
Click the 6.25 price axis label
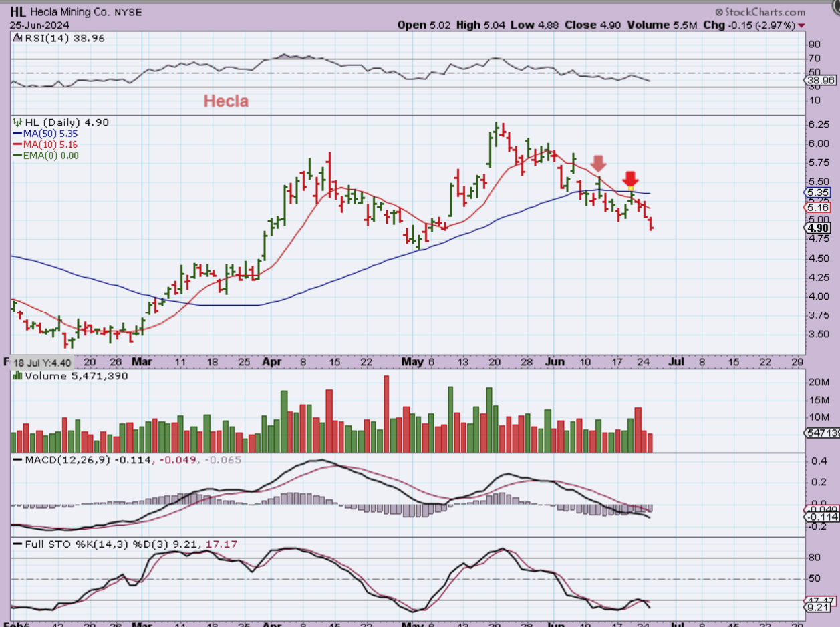[x=819, y=125]
